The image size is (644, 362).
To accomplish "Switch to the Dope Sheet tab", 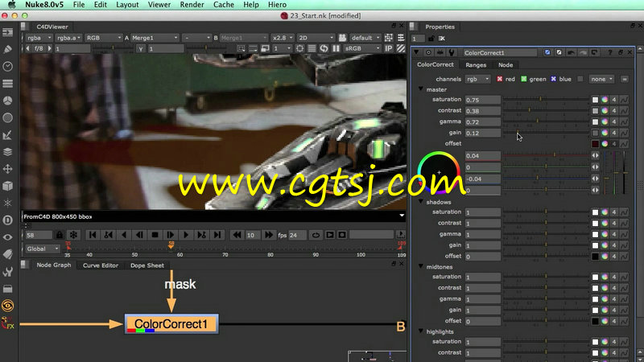I will click(x=147, y=265).
